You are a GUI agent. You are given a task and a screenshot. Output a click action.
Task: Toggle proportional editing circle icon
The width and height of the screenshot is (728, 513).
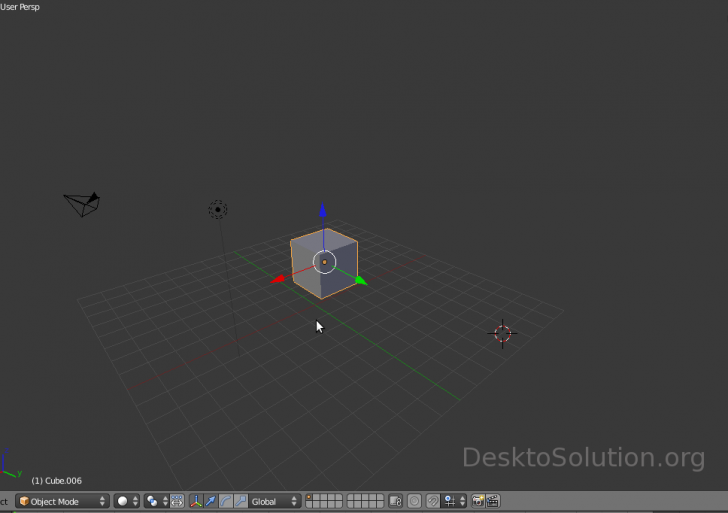414,501
